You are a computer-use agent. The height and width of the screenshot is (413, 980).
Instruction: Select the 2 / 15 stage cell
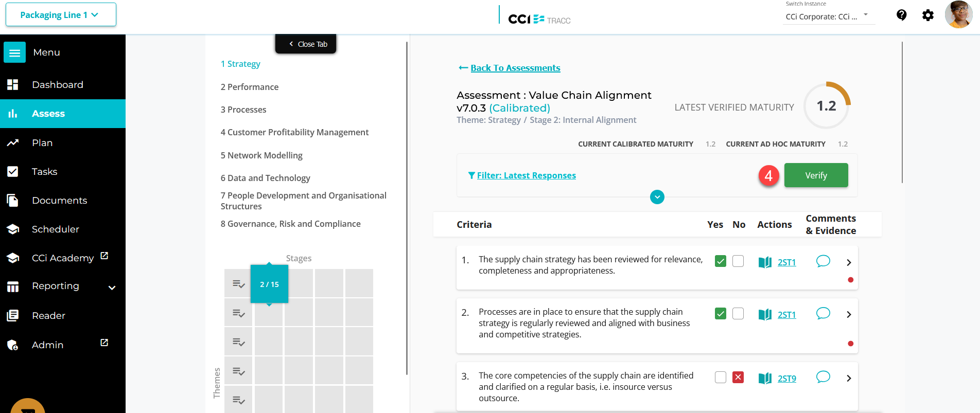click(269, 284)
